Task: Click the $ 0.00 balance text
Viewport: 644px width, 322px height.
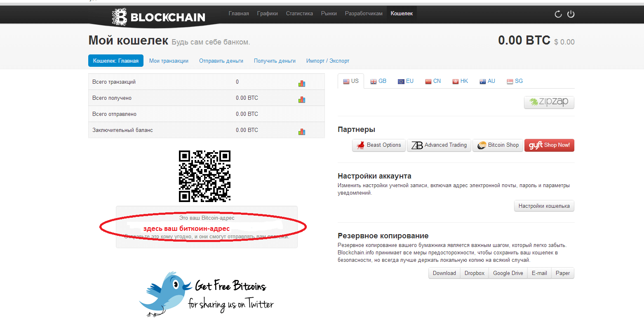Action: tap(564, 42)
